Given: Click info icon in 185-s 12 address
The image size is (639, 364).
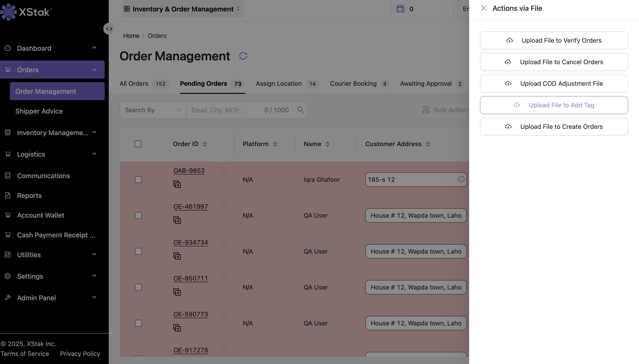Looking at the screenshot, I should pyautogui.click(x=461, y=179).
